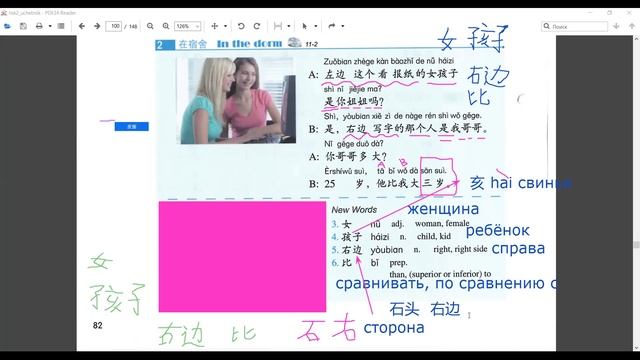The image size is (640, 360).
Task: Toggle the sidebar panel icon
Action: 61,26
